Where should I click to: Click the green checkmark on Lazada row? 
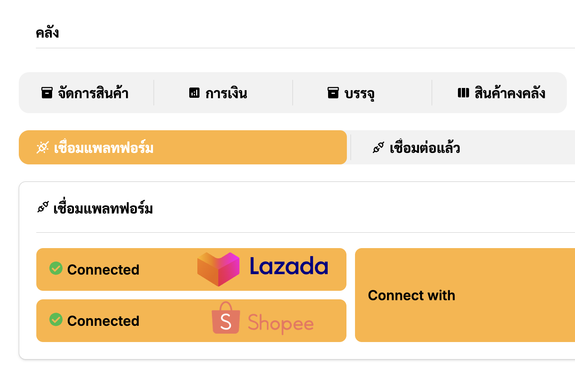click(x=56, y=268)
